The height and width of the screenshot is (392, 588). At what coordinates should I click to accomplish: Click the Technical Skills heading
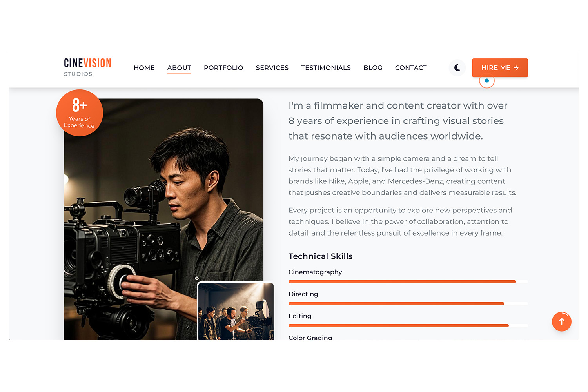point(320,256)
